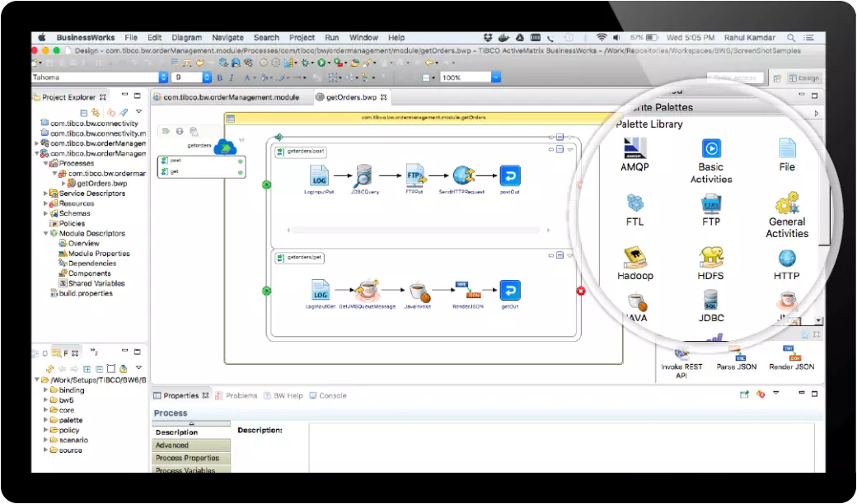Open the Navigate menu
This screenshot has height=504, width=857.
(227, 38)
